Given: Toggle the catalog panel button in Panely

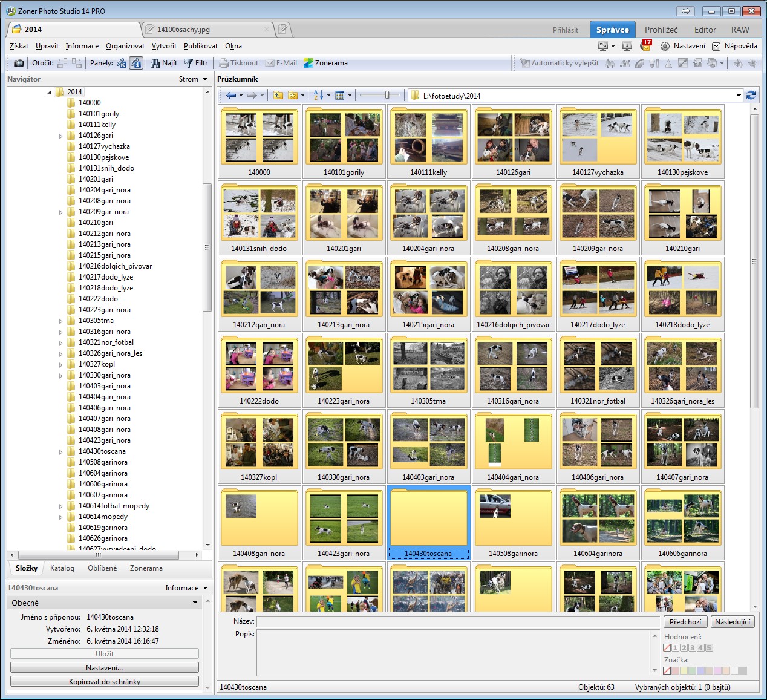Looking at the screenshot, I should pos(122,63).
